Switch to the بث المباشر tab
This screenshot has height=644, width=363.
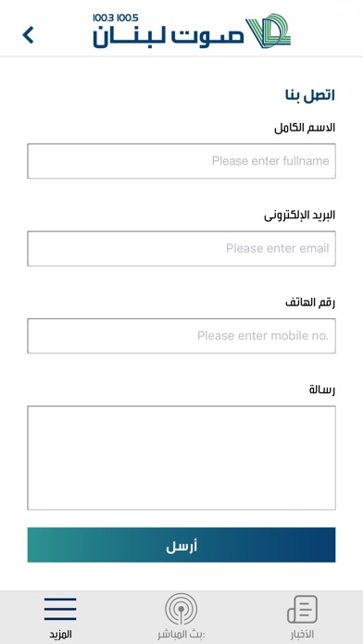click(x=181, y=635)
